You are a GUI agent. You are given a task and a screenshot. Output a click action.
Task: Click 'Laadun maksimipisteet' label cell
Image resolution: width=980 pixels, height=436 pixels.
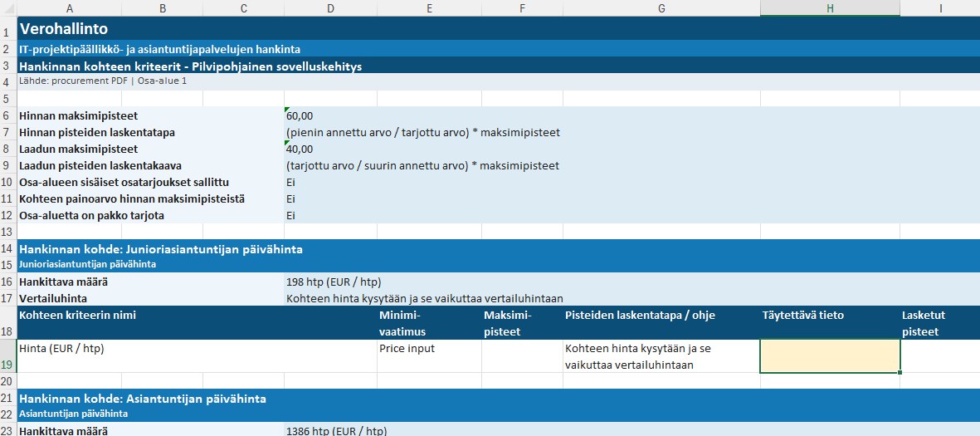coord(151,149)
